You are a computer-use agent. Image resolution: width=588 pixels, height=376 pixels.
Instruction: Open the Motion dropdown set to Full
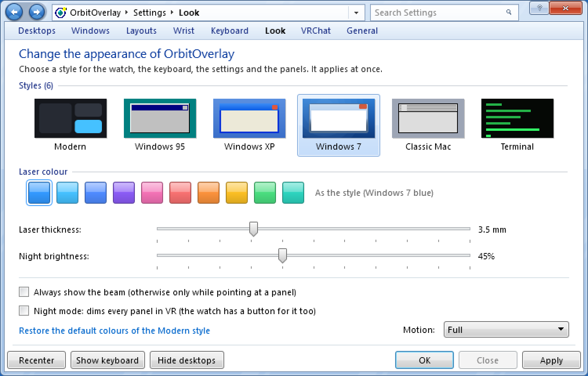pyautogui.click(x=506, y=329)
